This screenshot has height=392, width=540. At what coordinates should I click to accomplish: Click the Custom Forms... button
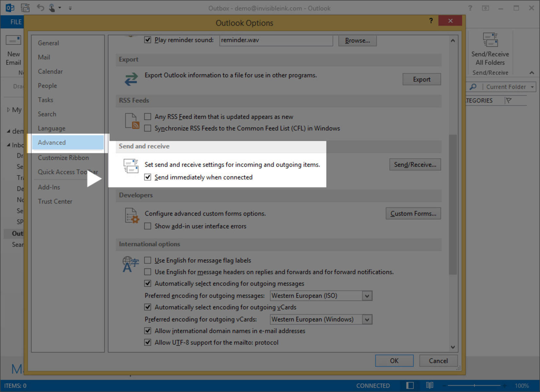click(413, 213)
